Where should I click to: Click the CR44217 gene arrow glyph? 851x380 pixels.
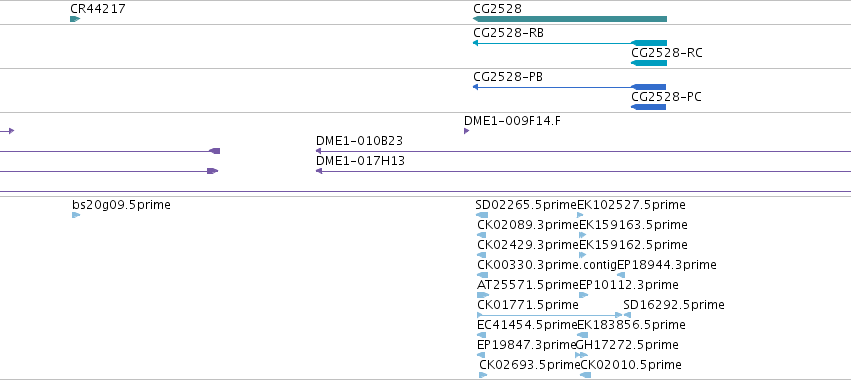pyautogui.click(x=75, y=19)
